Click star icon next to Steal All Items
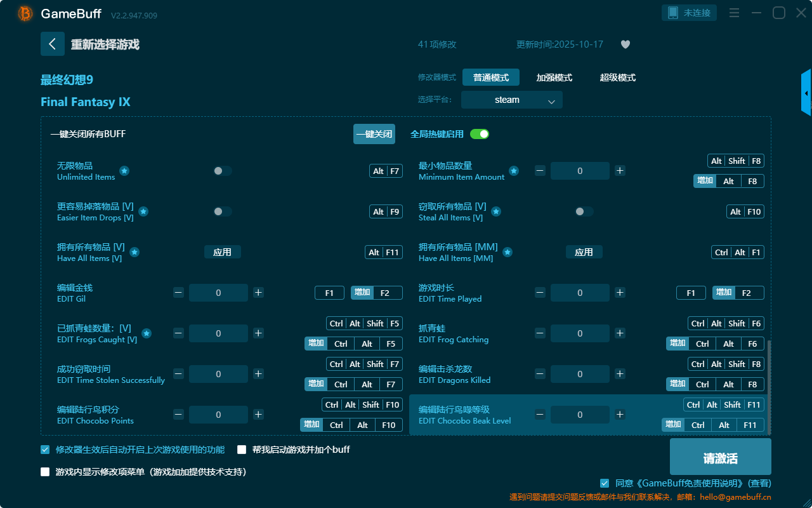The width and height of the screenshot is (812, 508). [496, 211]
